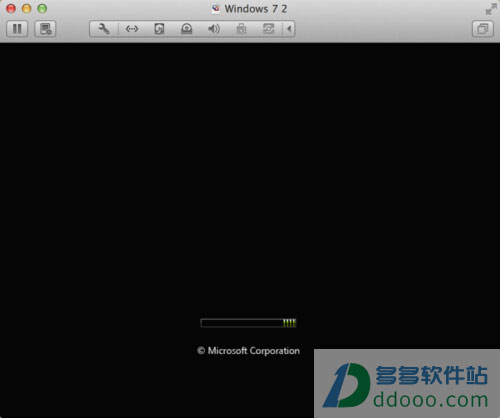The width and height of the screenshot is (500, 419).
Task: Click the network adapter arrows icon
Action: tap(132, 29)
